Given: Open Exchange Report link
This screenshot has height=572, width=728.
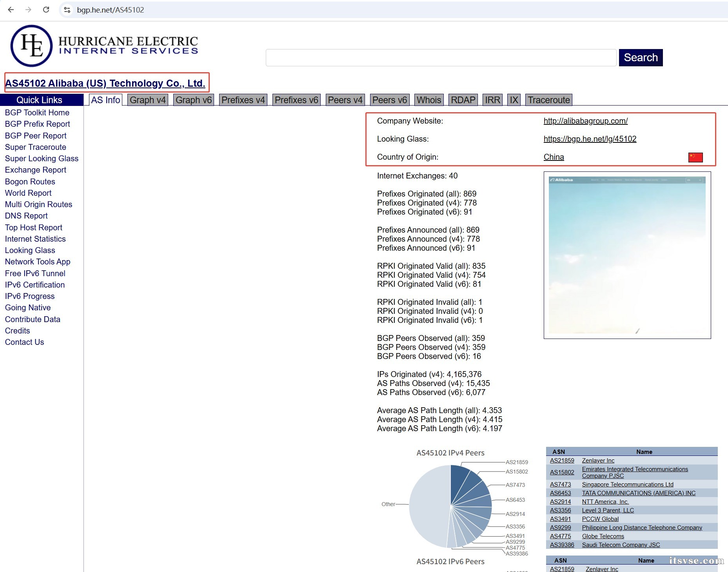Looking at the screenshot, I should (36, 170).
